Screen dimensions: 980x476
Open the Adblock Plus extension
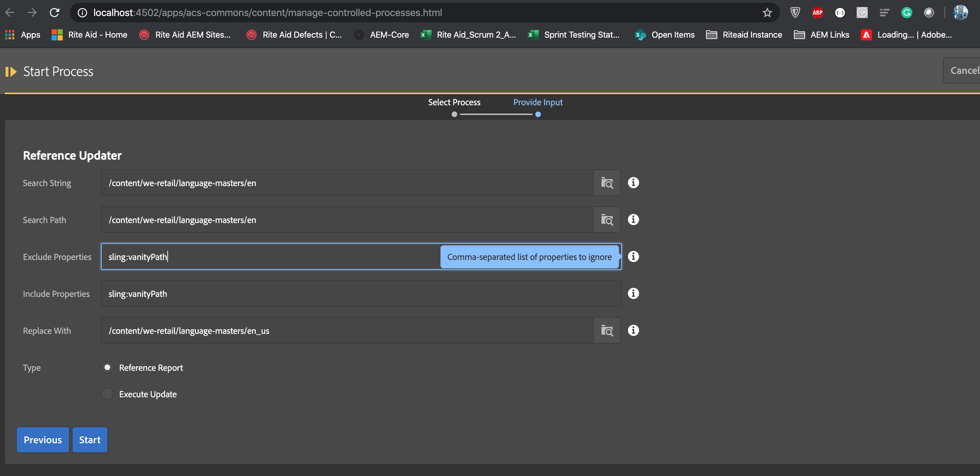point(817,13)
